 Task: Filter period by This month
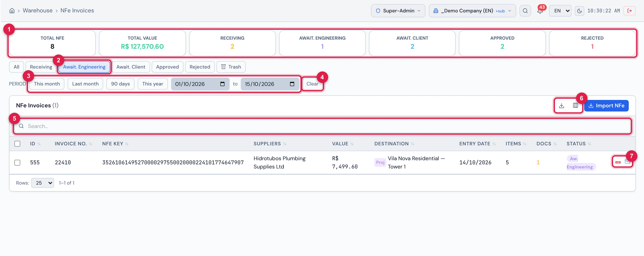coord(47,84)
